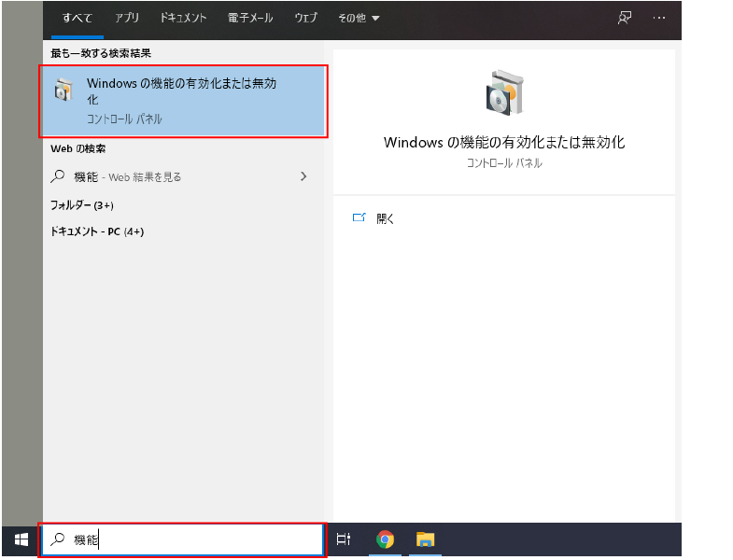
Task: Click the small Windows features icon in best match
Action: tap(63, 90)
